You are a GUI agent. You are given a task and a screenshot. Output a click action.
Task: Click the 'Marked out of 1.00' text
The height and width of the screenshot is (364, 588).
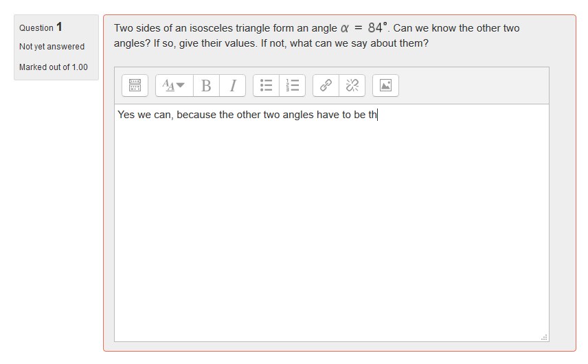pyautogui.click(x=54, y=67)
